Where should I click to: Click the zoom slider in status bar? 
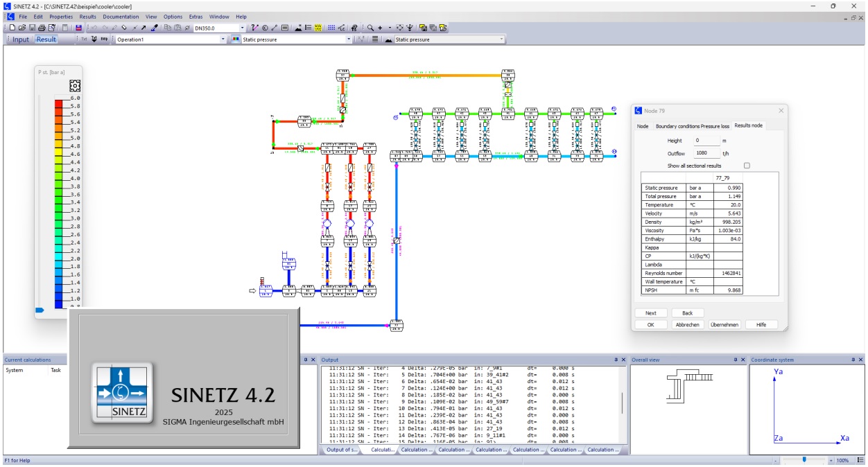pyautogui.click(x=804, y=460)
